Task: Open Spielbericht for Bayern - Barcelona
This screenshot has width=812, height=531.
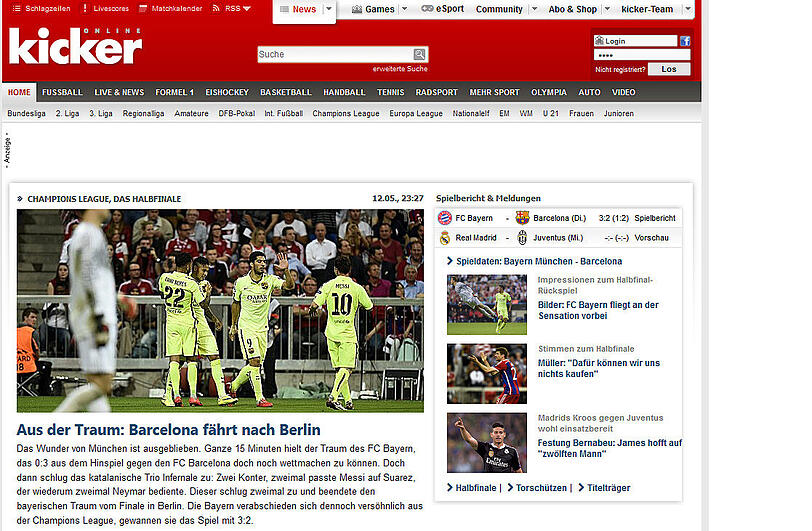Action: pos(655,218)
